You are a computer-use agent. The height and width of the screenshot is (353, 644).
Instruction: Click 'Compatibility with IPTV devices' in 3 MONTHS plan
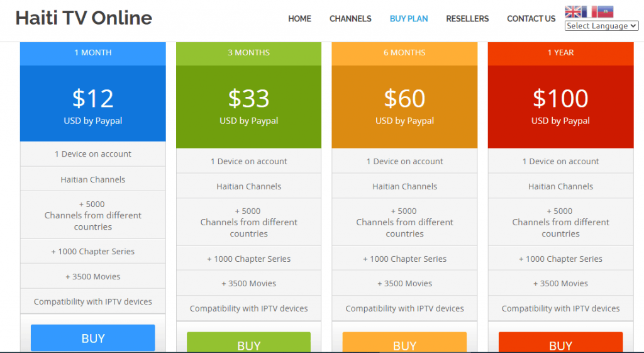[248, 308]
